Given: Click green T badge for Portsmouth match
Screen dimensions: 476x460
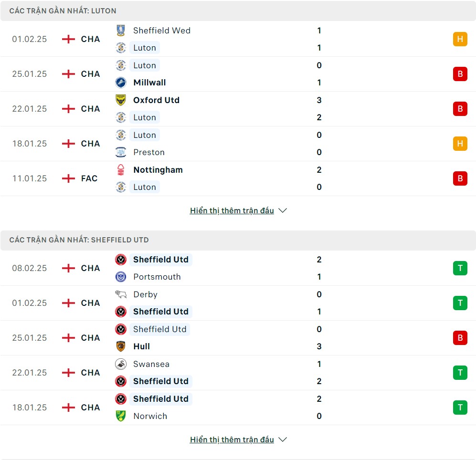Looking at the screenshot, I should click(x=460, y=268).
